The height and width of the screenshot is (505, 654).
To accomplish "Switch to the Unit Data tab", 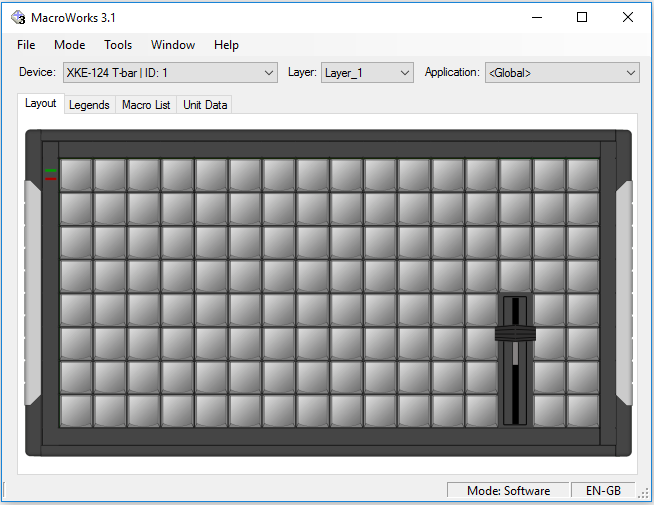I will point(205,105).
